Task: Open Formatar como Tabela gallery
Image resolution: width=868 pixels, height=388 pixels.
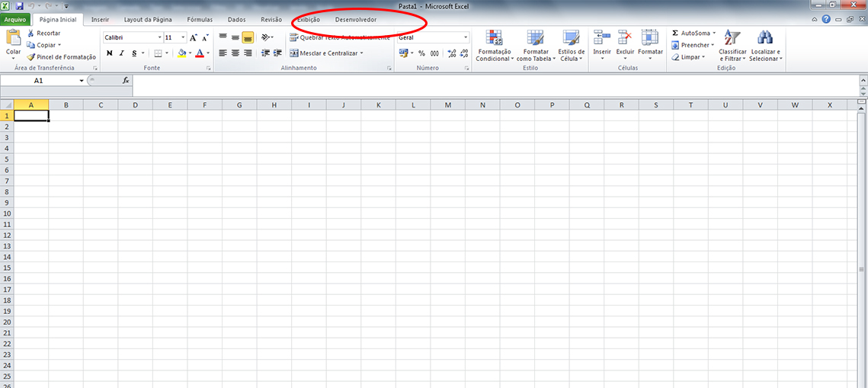Action: [535, 46]
